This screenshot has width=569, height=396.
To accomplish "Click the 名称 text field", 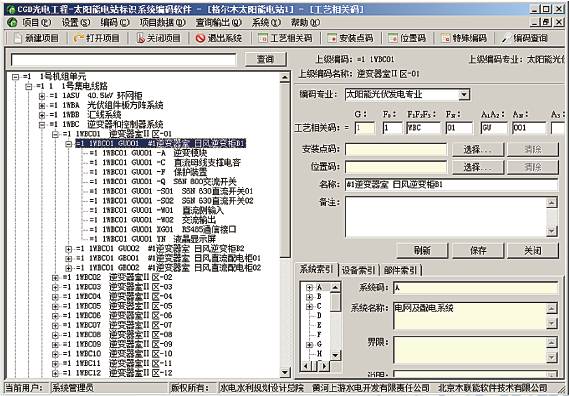I will 451,185.
